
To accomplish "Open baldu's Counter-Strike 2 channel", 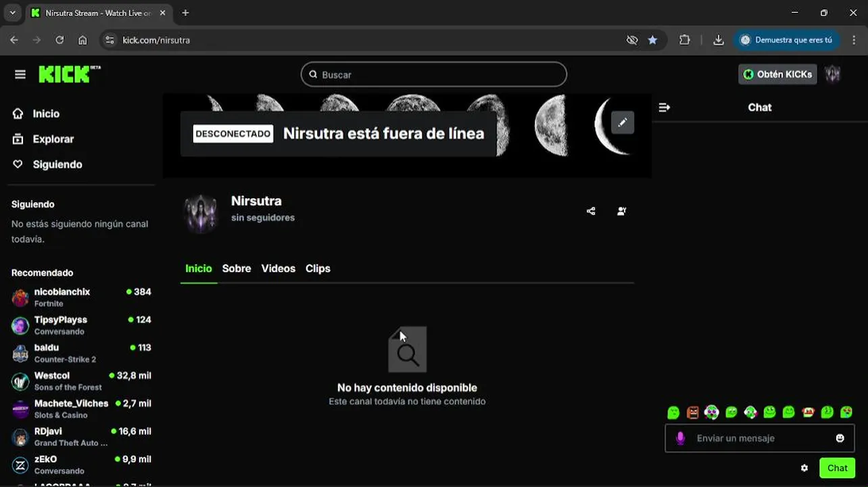I will (81, 353).
